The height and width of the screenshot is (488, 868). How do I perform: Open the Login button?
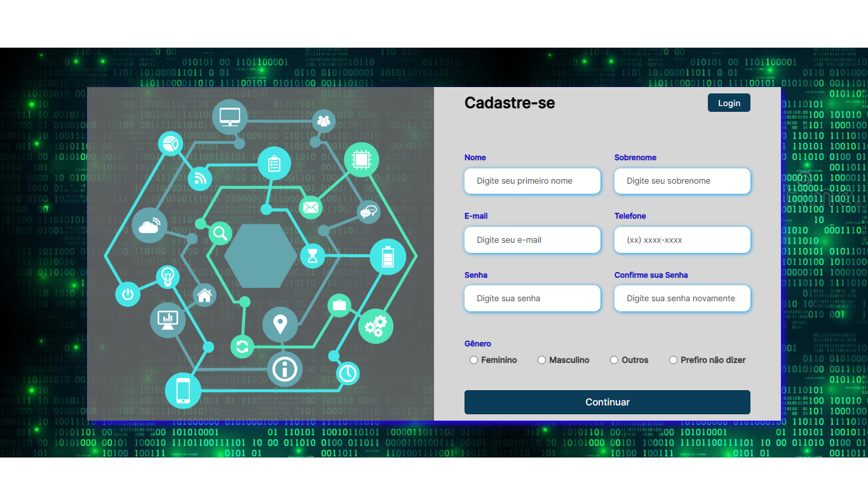[729, 103]
